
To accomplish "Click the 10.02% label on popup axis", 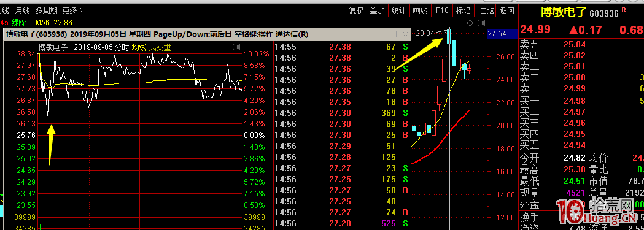I will (256, 54).
